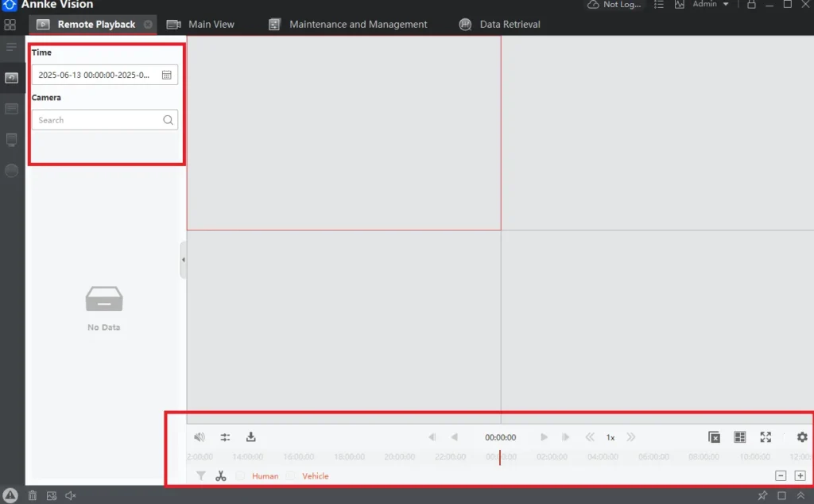Viewport: 814px width, 504px height.
Task: Click the 00:00:00 playback time display
Action: coord(501,437)
